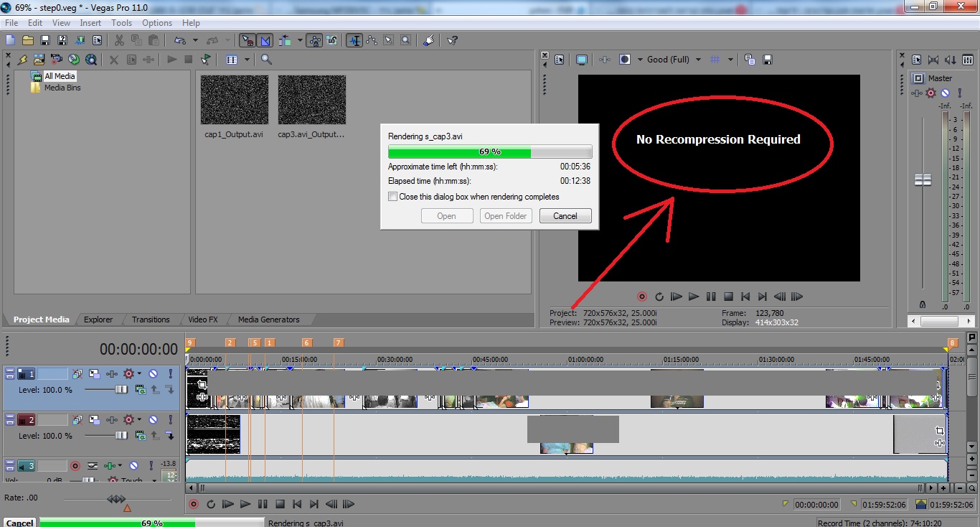980x527 pixels.
Task: Save the preview snapshot to file
Action: click(x=767, y=60)
